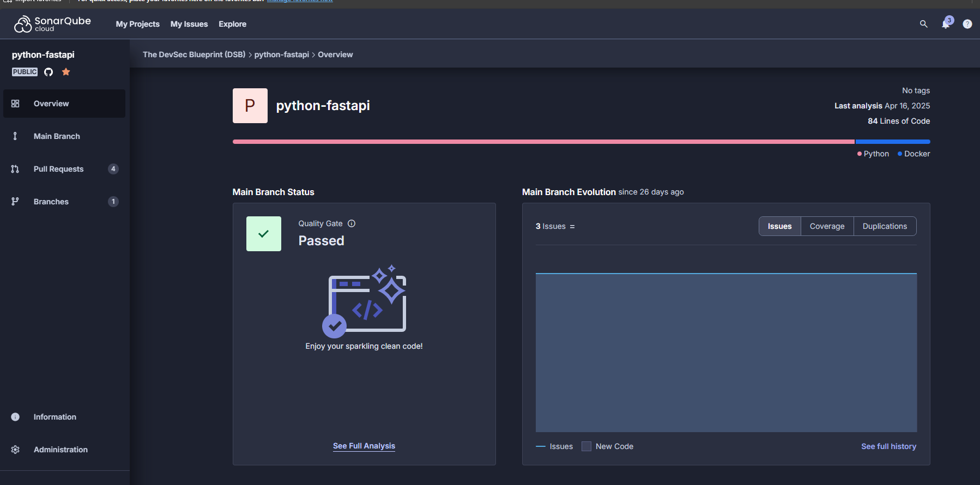The image size is (980, 485).
Task: Open the Branches sidebar item
Action: [51, 202]
